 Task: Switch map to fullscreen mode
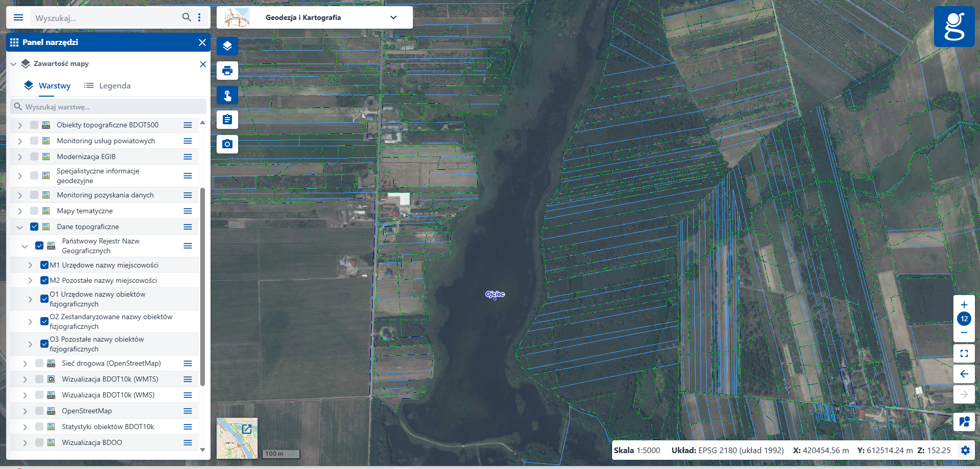[964, 353]
